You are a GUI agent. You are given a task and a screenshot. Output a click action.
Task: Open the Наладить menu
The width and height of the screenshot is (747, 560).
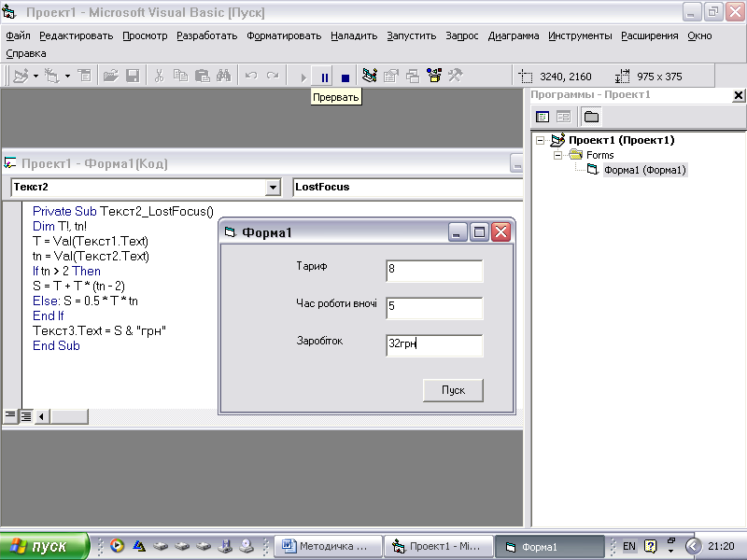[354, 35]
